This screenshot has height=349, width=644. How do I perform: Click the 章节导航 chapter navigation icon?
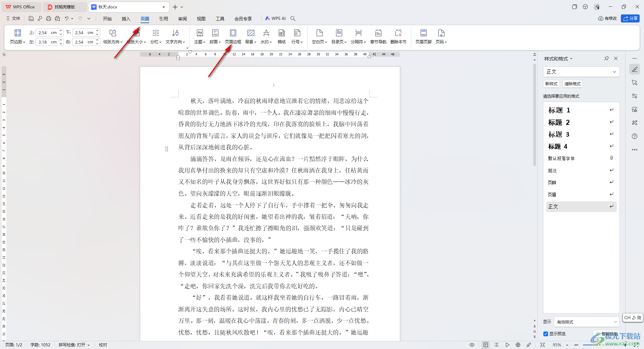pos(378,33)
